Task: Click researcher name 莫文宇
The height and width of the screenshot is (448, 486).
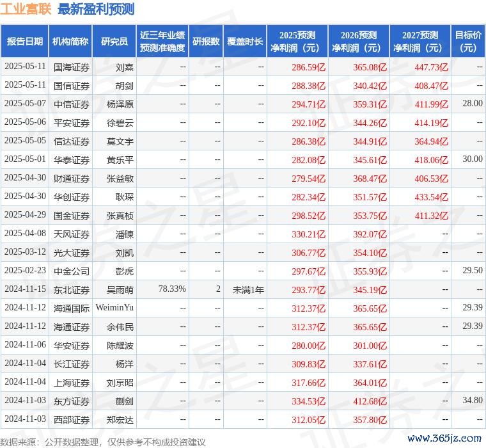Action: [x=120, y=141]
